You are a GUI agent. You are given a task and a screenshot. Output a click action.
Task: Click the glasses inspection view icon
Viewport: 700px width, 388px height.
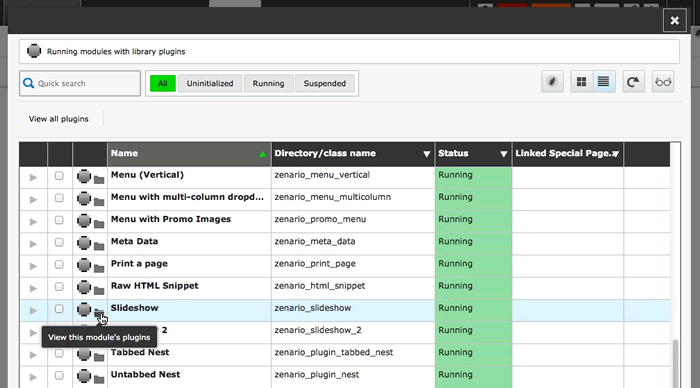(x=663, y=82)
